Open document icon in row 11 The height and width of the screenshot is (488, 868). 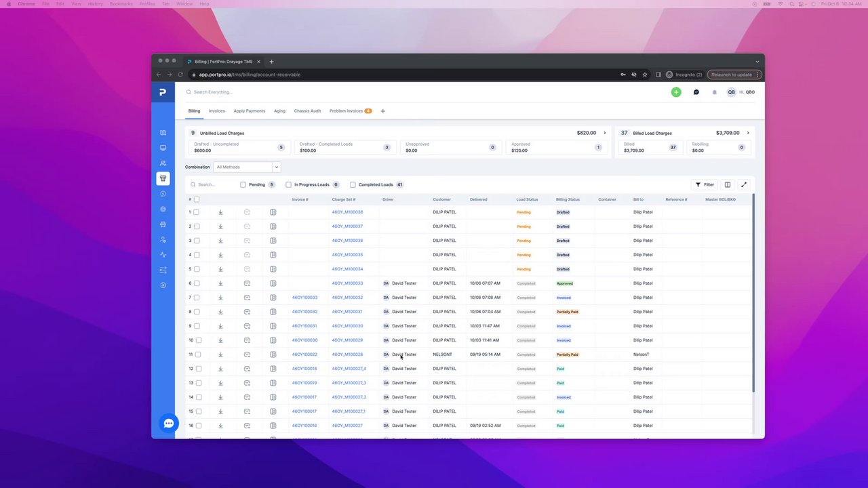tap(273, 354)
